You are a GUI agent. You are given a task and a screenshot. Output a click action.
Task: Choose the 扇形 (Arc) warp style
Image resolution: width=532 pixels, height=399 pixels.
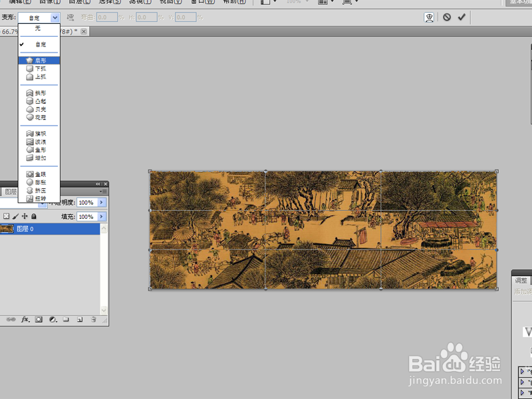point(39,61)
